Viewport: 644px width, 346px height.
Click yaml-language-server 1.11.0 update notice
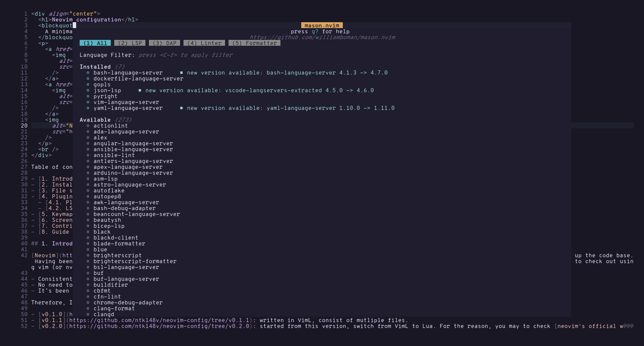coord(291,108)
